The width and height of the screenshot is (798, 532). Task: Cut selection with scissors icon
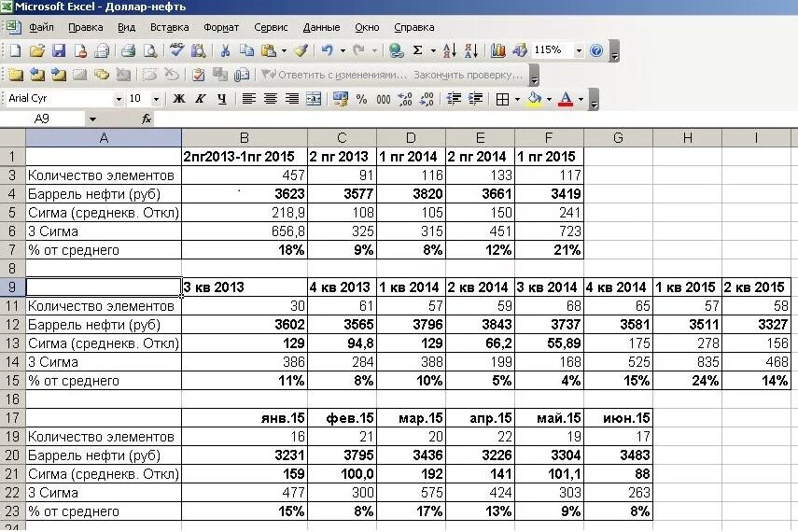(x=225, y=50)
